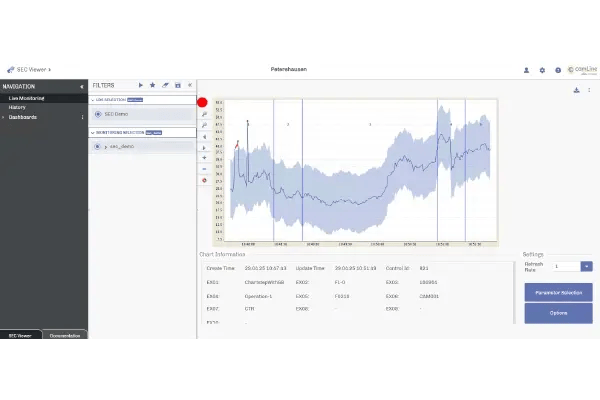This screenshot has height=400, width=600.
Task: Click the Options button
Action: [x=558, y=313]
